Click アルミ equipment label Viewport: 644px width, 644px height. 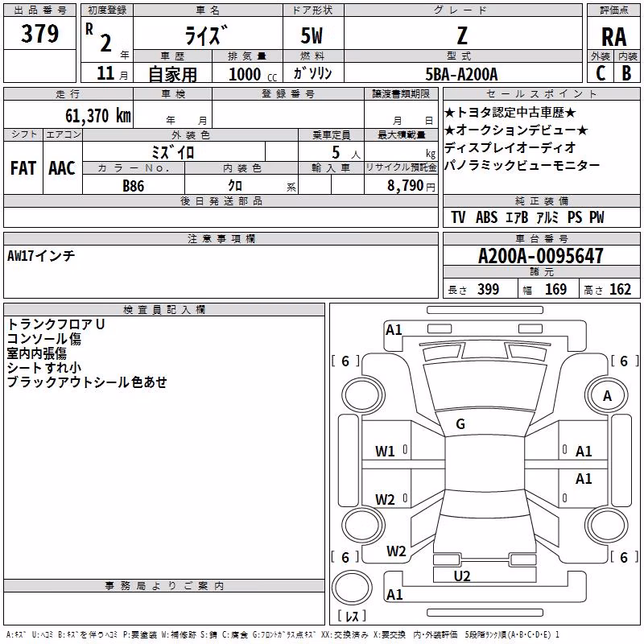(547, 217)
